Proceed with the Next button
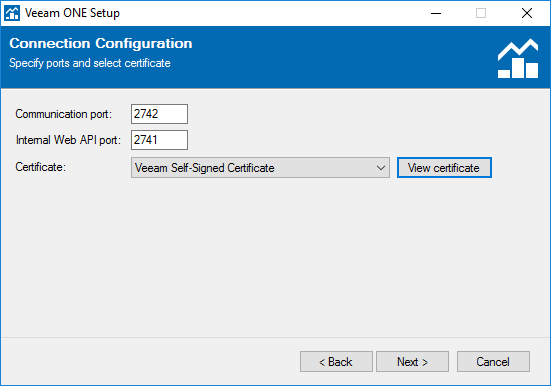The height and width of the screenshot is (386, 551). click(413, 361)
